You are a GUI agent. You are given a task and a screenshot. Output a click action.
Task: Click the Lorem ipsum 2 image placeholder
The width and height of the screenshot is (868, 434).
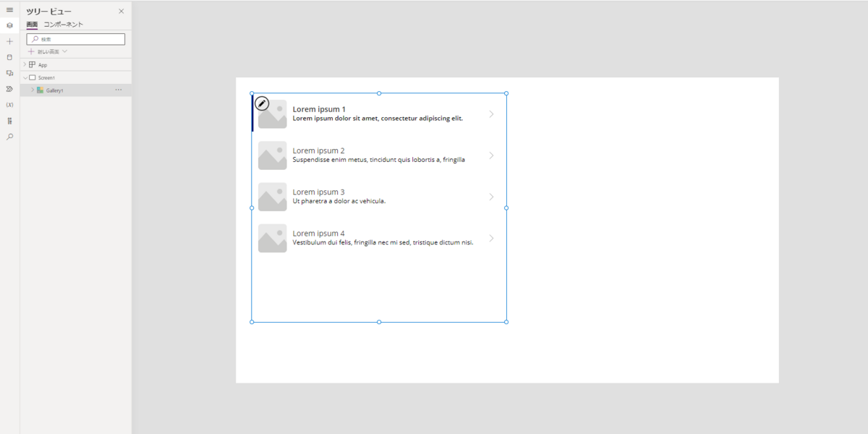273,156
